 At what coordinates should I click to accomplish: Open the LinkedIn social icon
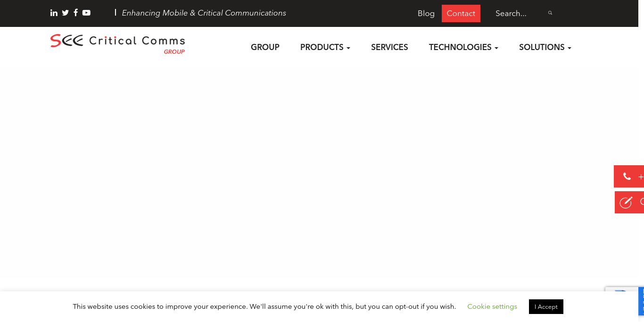click(54, 13)
